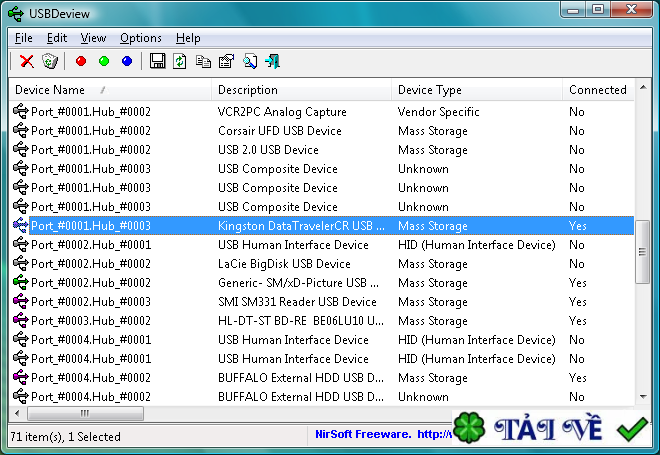Click the blue dot toolbar icon
This screenshot has width=660, height=455.
(x=127, y=62)
